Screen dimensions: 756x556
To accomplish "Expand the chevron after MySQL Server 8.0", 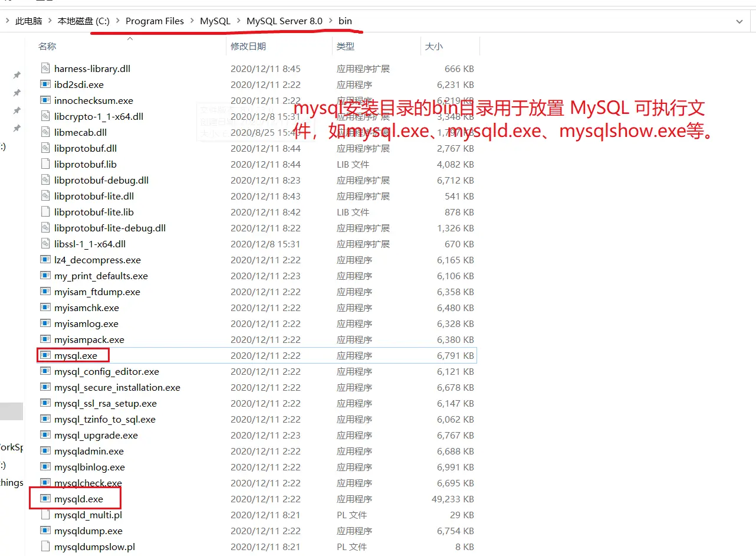I will click(x=330, y=21).
